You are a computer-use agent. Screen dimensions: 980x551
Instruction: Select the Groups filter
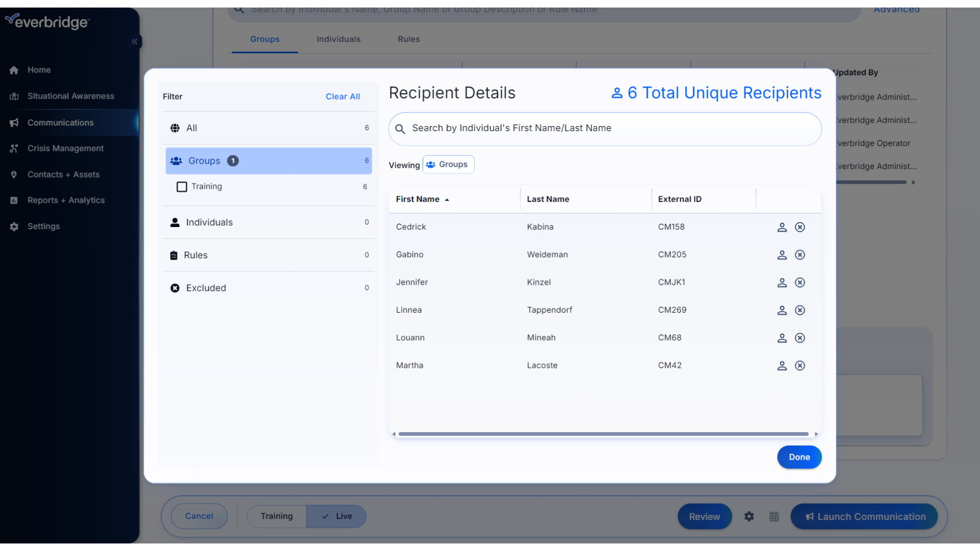268,161
